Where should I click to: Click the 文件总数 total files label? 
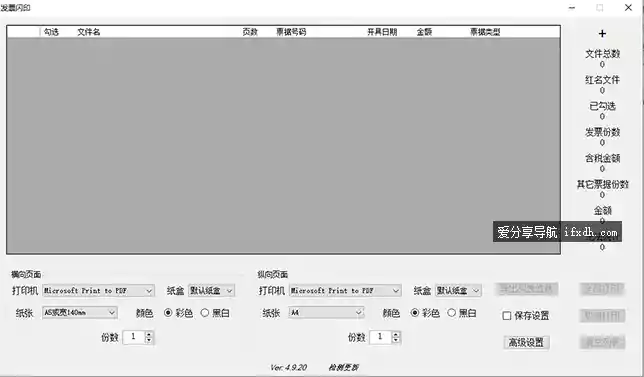(x=603, y=54)
